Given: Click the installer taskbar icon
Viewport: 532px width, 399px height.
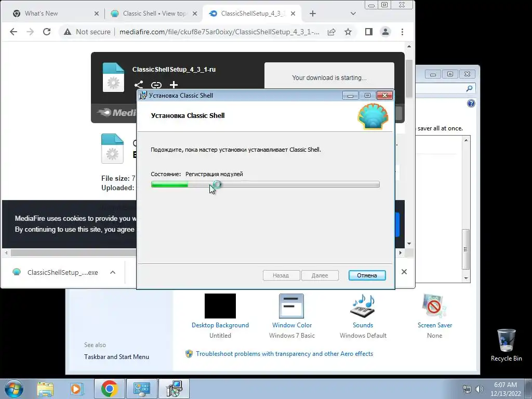Looking at the screenshot, I should [174, 389].
